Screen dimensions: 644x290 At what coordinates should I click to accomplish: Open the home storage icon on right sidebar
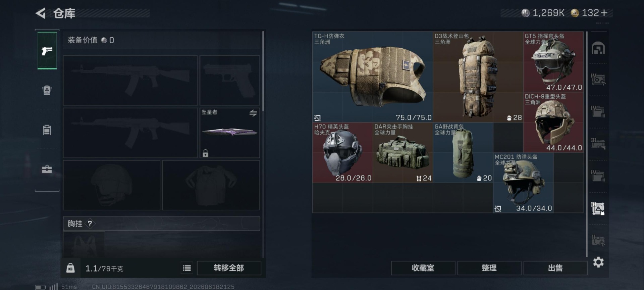click(x=598, y=48)
